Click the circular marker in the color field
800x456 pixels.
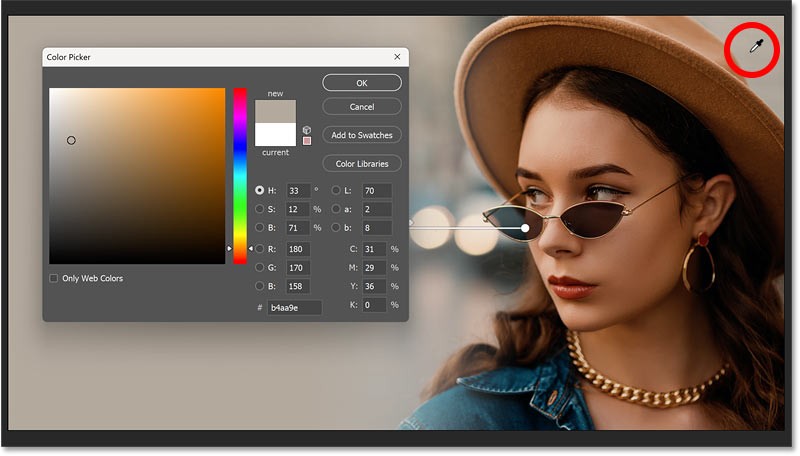click(71, 140)
